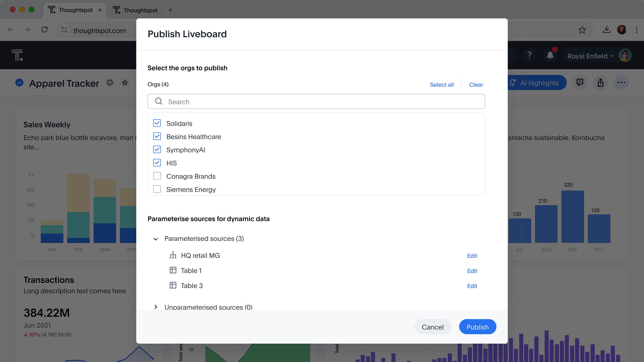Check the Solidaris org checkbox
The height and width of the screenshot is (362, 644).
[x=157, y=123]
